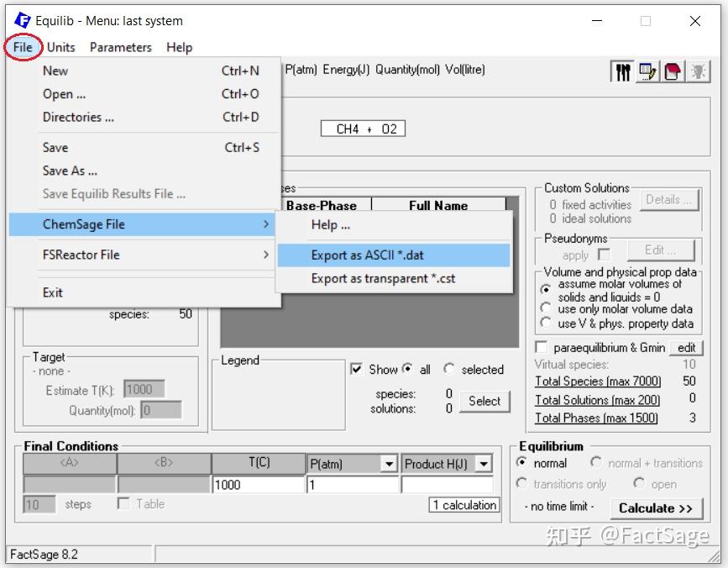Click the greyed lightbulb toolbar icon
Viewport: 728px width, 568px height.
(x=699, y=72)
